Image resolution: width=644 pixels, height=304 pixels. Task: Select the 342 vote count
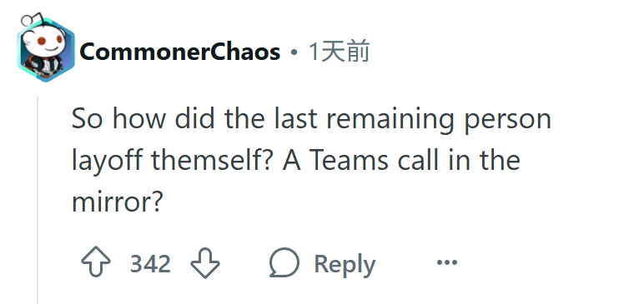(150, 264)
